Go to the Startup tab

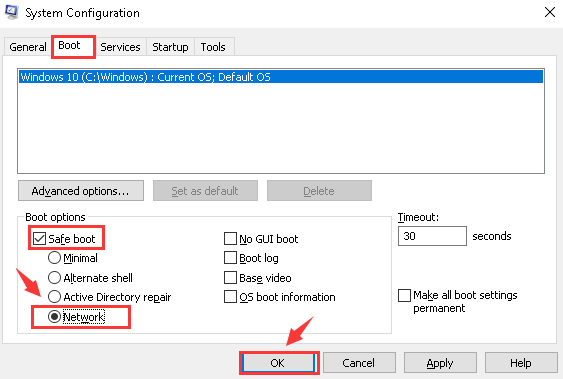coord(170,47)
